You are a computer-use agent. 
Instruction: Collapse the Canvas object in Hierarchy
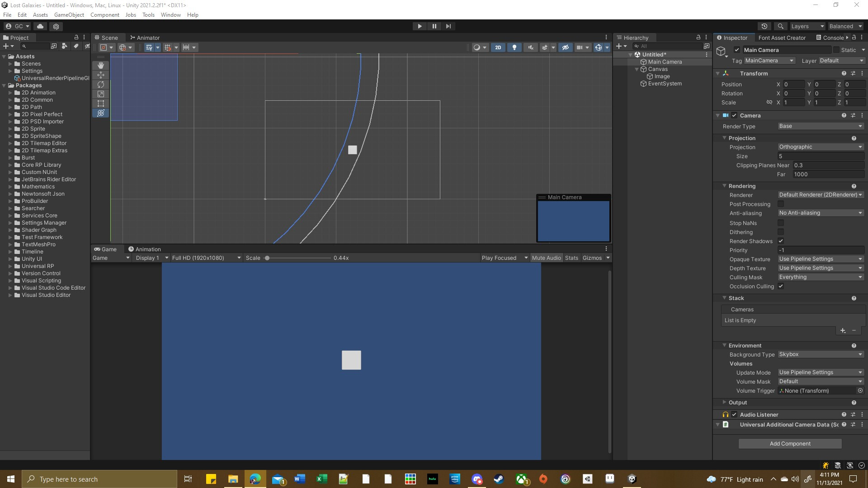click(637, 69)
